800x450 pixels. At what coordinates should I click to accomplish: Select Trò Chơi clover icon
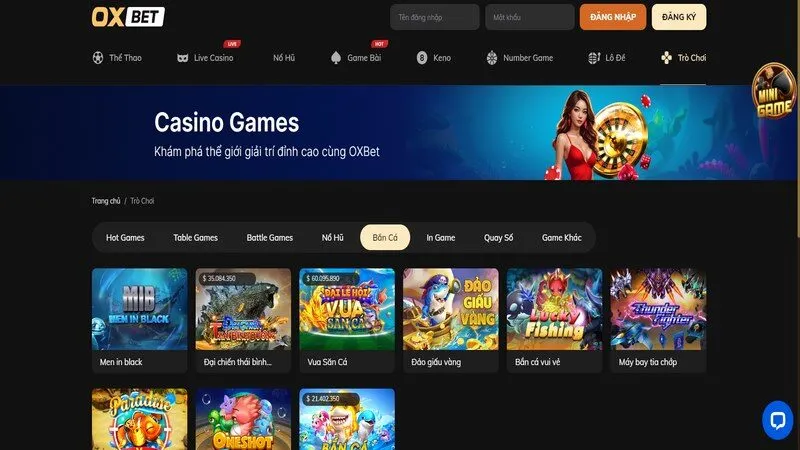666,58
